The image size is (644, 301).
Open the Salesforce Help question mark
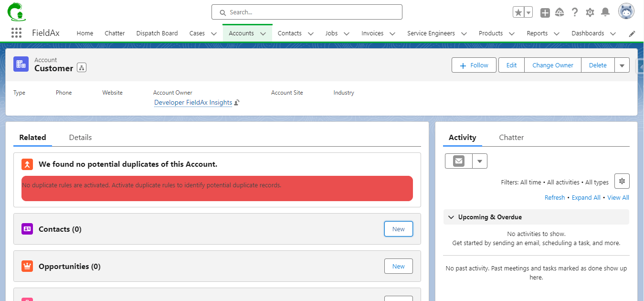click(x=575, y=12)
